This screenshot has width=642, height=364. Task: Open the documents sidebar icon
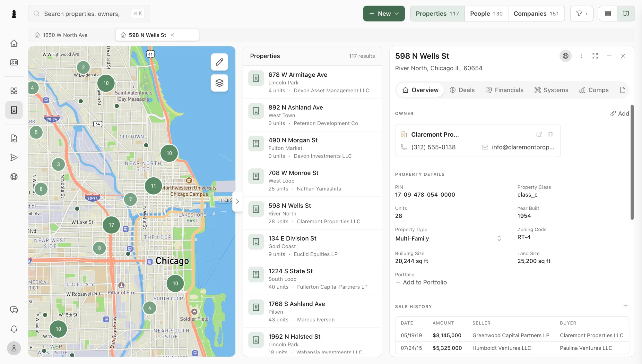point(14,138)
